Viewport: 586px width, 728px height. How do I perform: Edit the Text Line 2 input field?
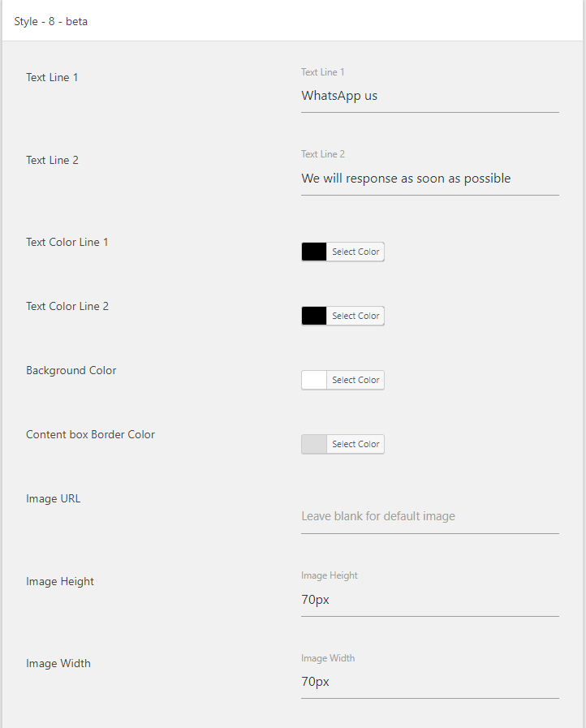430,179
